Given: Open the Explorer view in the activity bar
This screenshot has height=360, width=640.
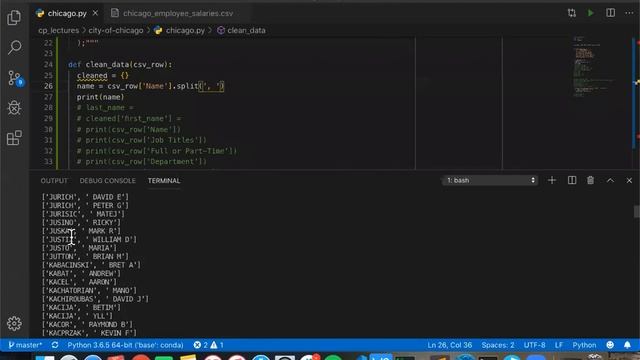Looking at the screenshot, I should [14, 17].
